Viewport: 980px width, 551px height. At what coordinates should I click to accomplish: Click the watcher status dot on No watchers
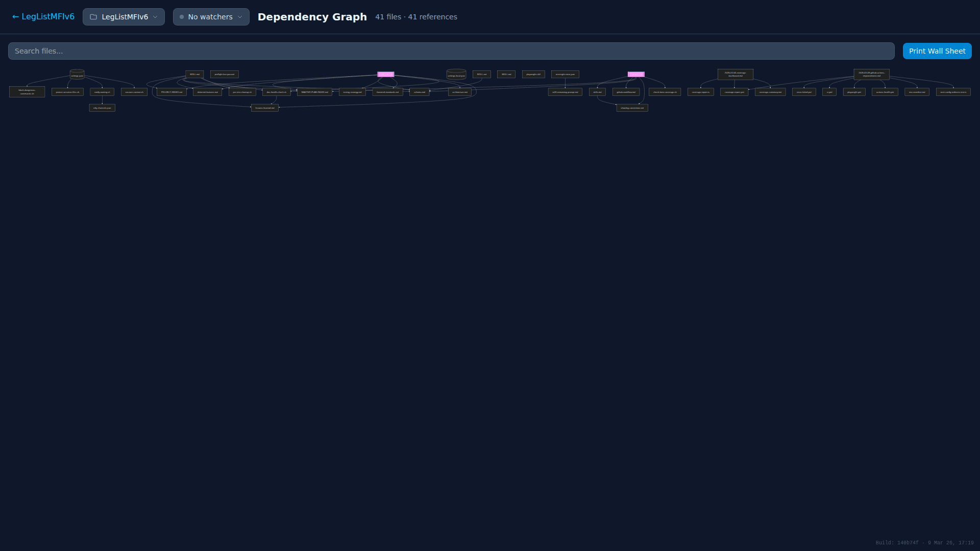[182, 17]
